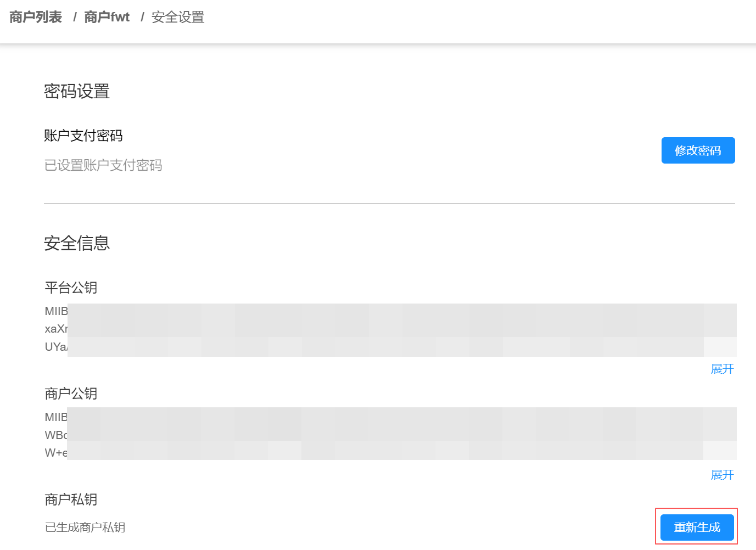Click the 商户公钥 label

(71, 393)
